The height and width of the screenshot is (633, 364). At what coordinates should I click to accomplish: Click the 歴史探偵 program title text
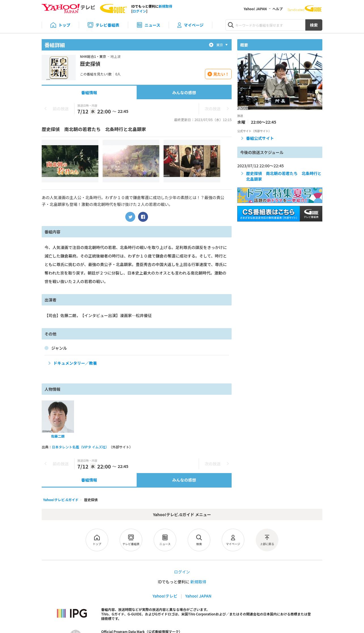(90, 64)
